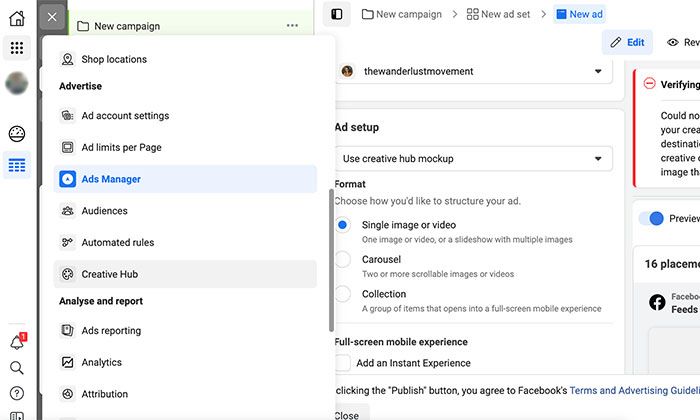The height and width of the screenshot is (420, 700).
Task: Open Analytics menu item
Action: tap(185, 362)
